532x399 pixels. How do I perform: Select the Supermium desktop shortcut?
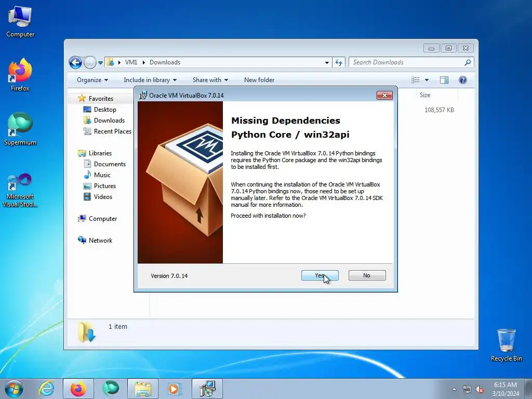20,129
